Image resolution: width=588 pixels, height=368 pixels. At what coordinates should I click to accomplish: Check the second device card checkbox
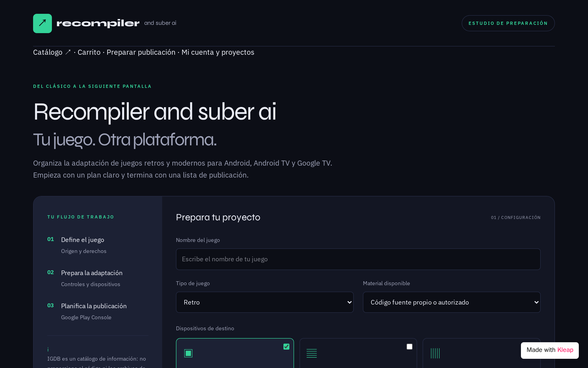(x=409, y=346)
